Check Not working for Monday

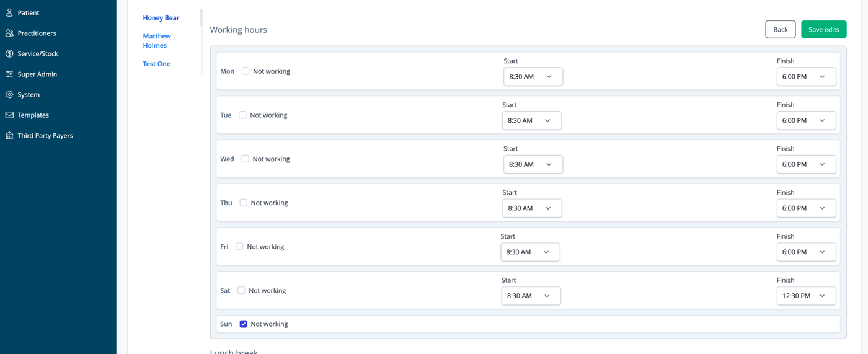246,71
